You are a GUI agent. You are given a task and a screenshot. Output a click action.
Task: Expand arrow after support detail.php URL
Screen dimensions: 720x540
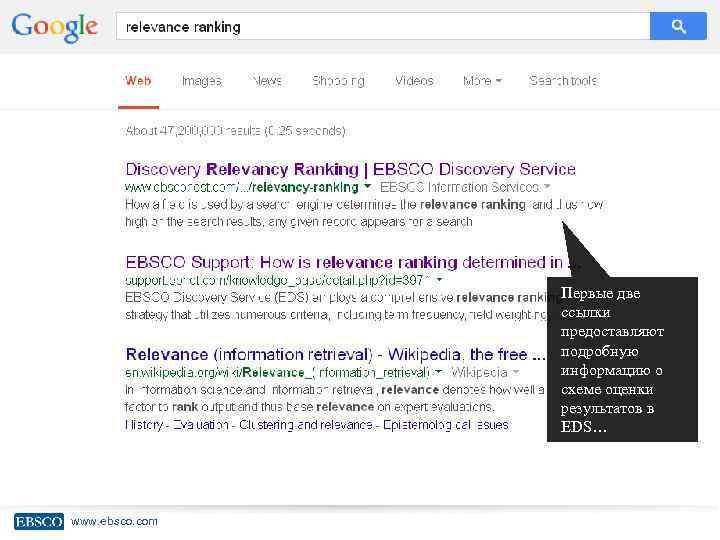[x=439, y=279]
